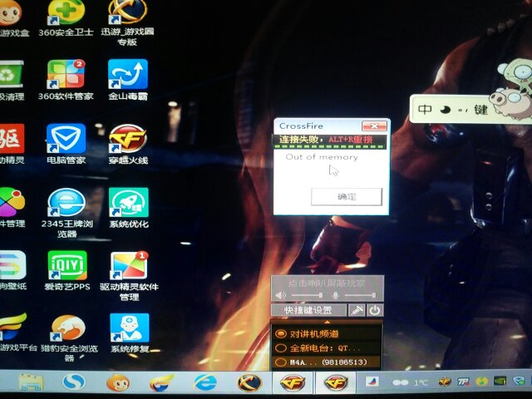Select the 对讲机频道 radio option

pos(281,333)
